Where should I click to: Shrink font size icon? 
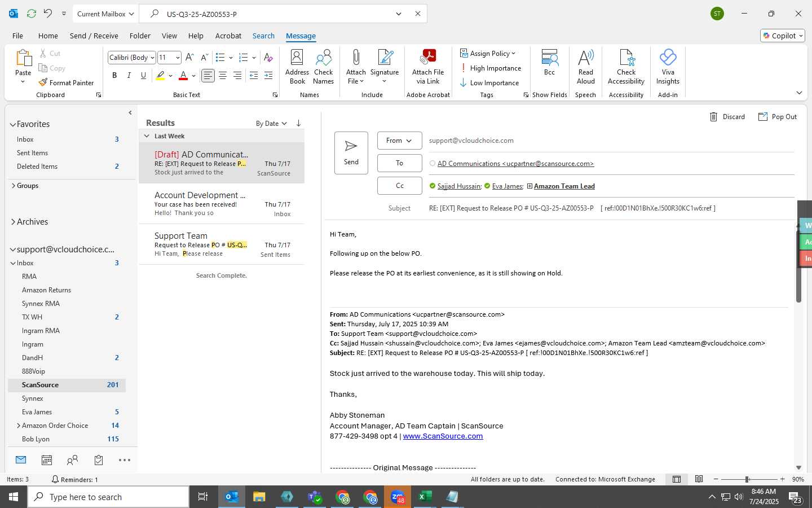204,58
